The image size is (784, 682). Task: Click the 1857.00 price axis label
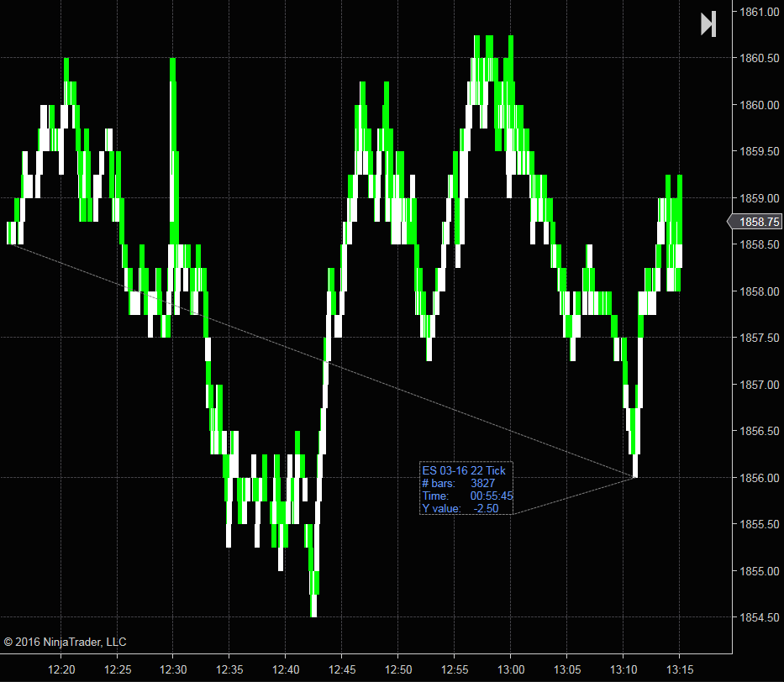759,385
